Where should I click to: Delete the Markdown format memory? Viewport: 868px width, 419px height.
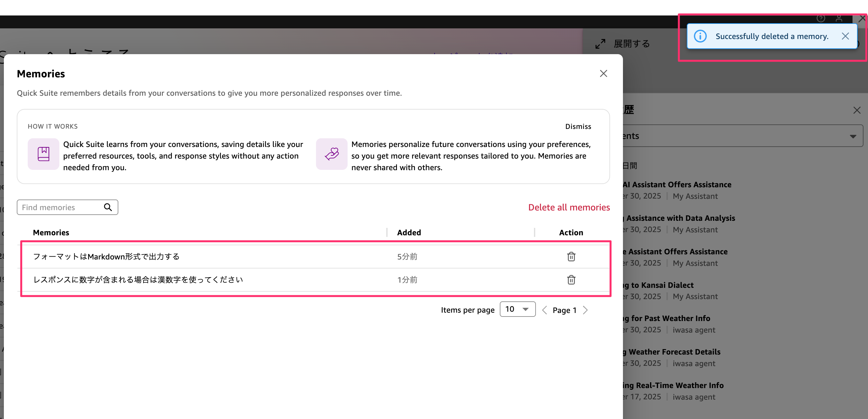pos(571,257)
